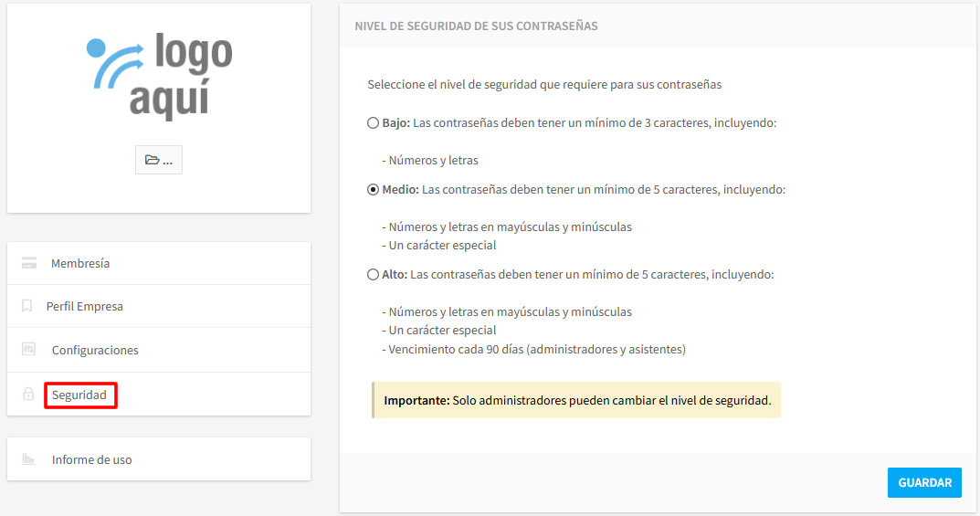Click the card icon beside Membresía
This screenshot has height=516, width=980.
click(x=29, y=263)
